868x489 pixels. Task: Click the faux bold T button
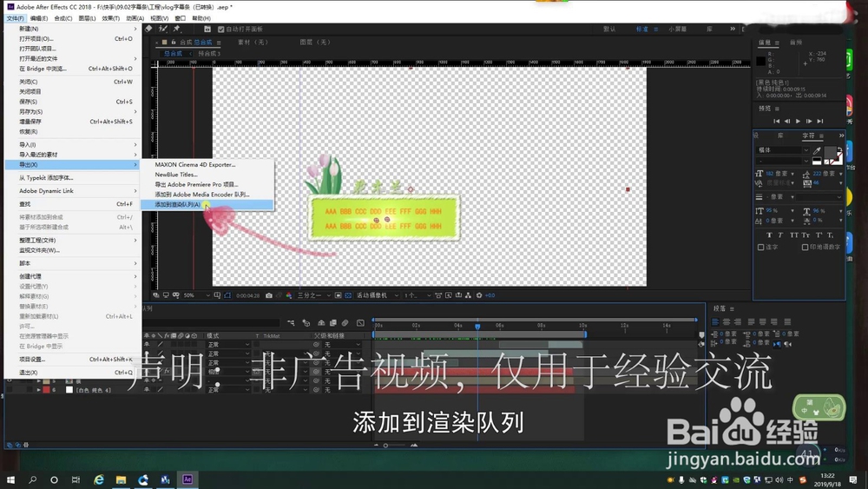pyautogui.click(x=769, y=235)
